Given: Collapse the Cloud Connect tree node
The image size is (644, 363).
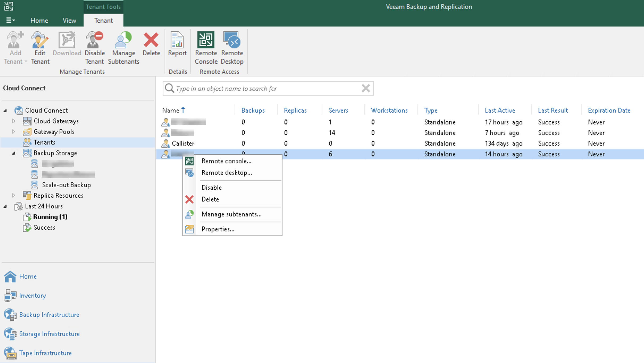Looking at the screenshot, I should pos(5,110).
